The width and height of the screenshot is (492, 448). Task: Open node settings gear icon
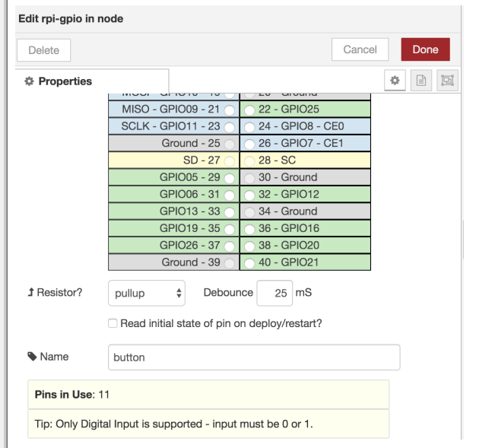click(x=395, y=81)
